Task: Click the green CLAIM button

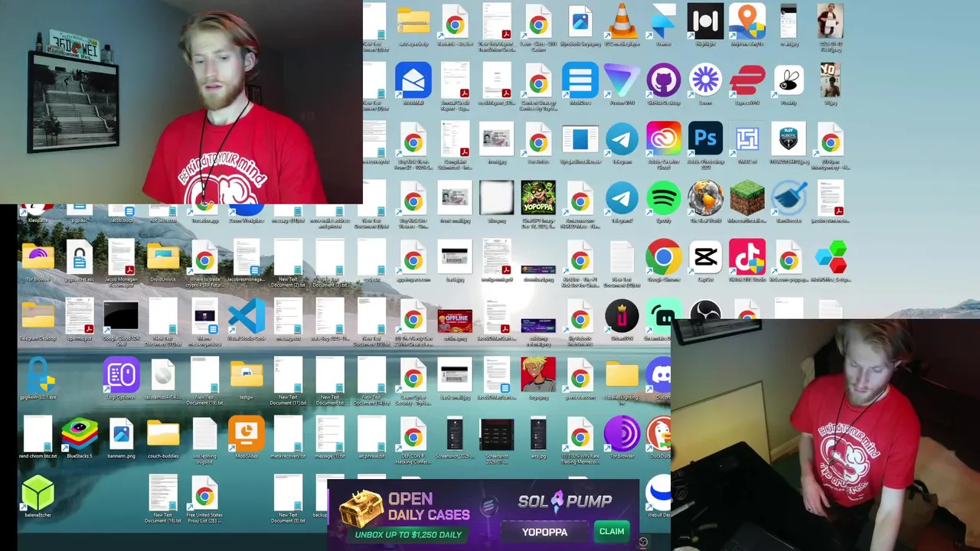Action: point(612,531)
